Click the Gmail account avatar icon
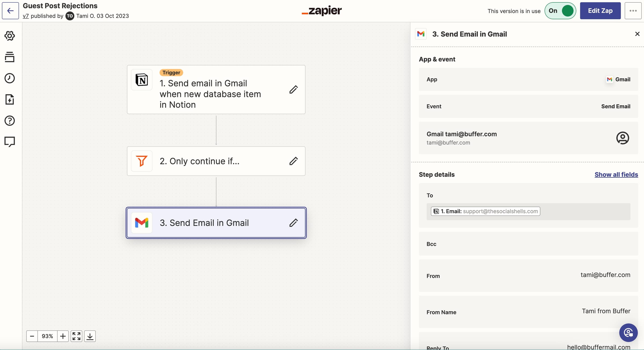 623,138
